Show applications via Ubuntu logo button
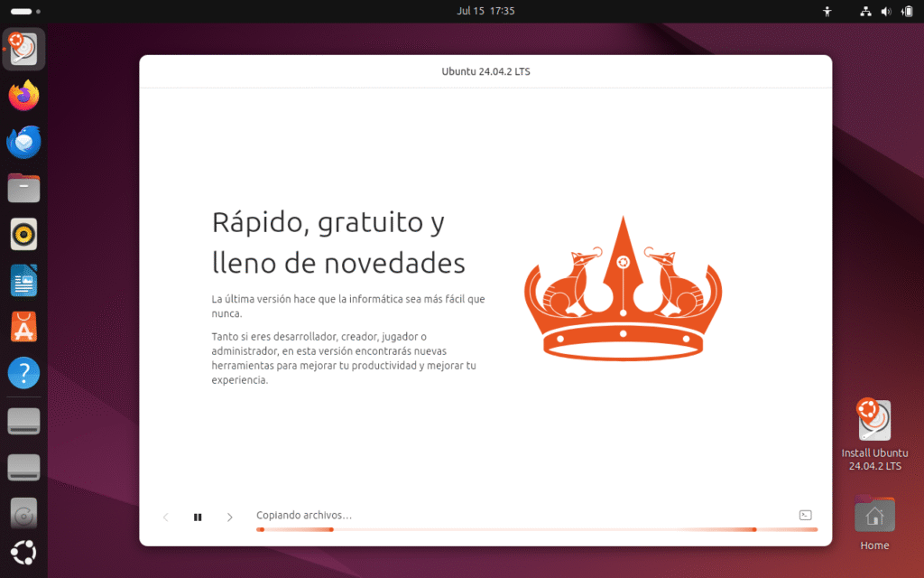The image size is (924, 578). (x=23, y=553)
